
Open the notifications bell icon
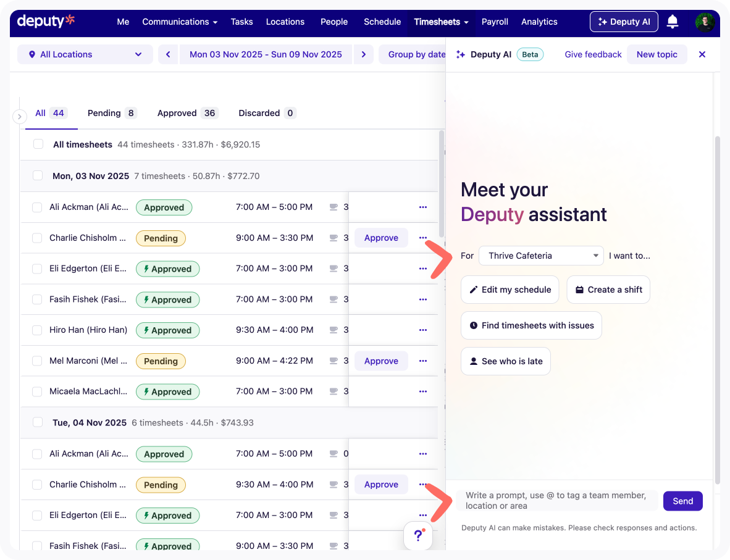tap(673, 22)
